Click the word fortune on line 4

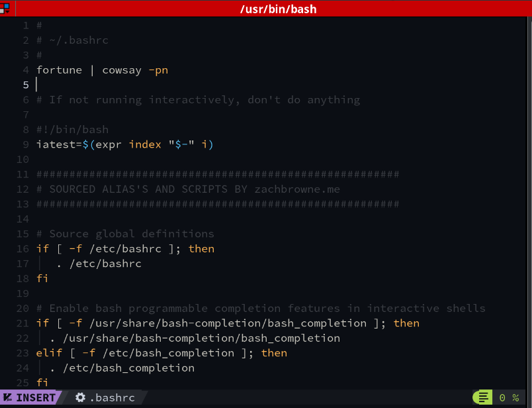pyautogui.click(x=59, y=70)
